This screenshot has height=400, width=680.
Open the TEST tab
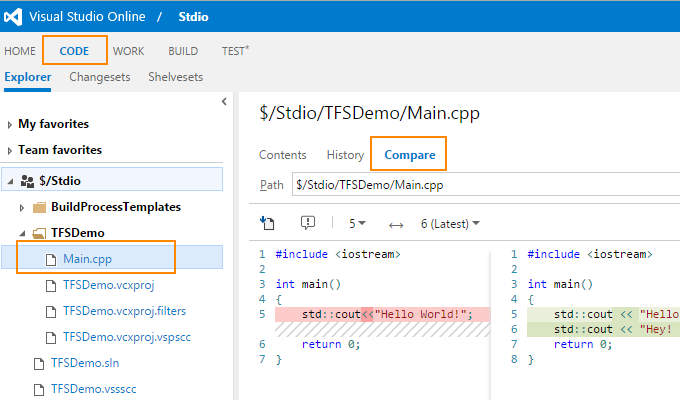[x=235, y=51]
